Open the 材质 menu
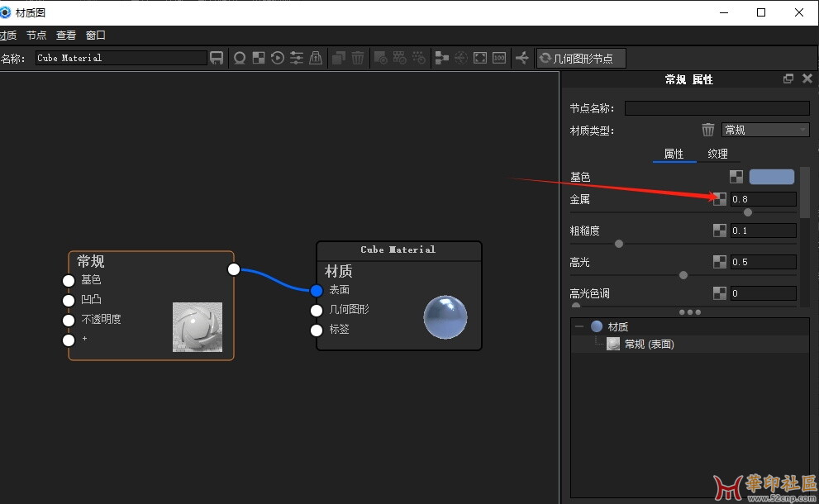 7,35
